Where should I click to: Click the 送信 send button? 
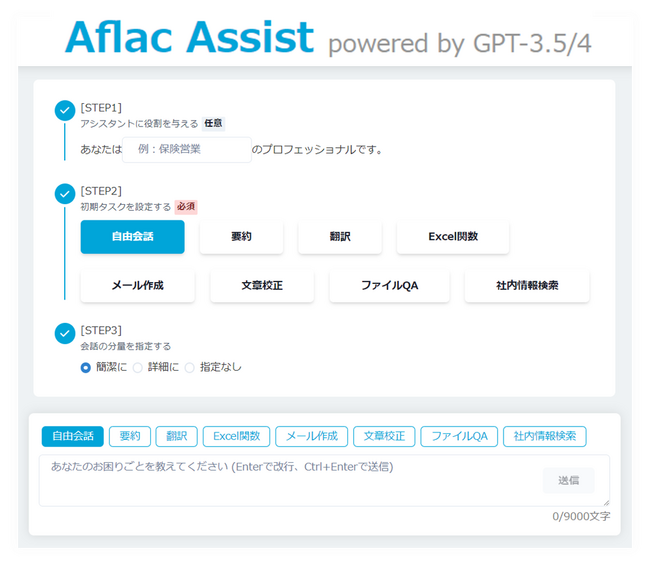(x=568, y=481)
